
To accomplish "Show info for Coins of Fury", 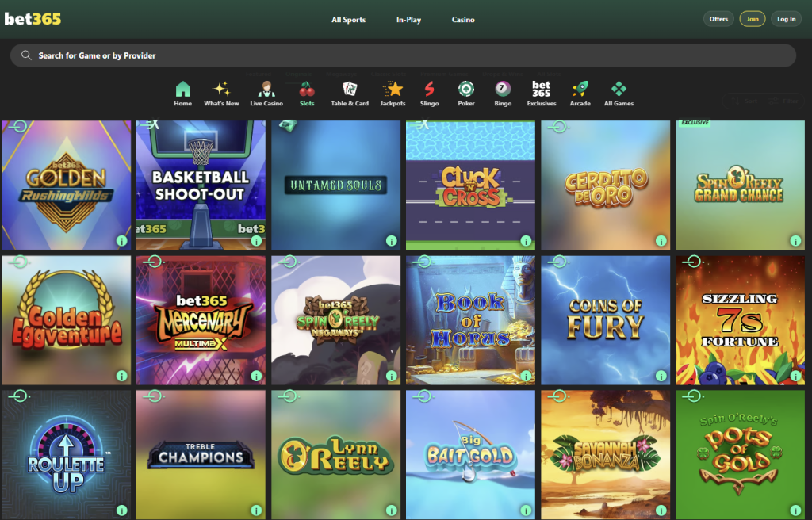I will pos(661,376).
